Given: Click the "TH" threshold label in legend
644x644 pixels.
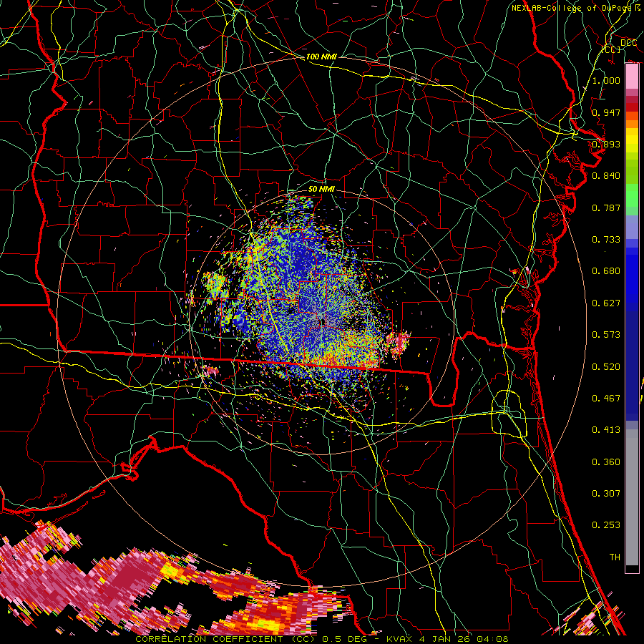Looking at the screenshot, I should click(x=615, y=557).
